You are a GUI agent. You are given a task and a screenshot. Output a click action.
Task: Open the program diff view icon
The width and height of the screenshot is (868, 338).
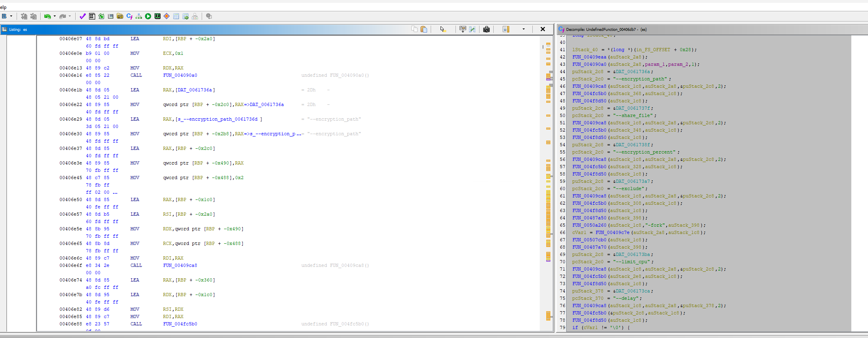[x=472, y=29]
